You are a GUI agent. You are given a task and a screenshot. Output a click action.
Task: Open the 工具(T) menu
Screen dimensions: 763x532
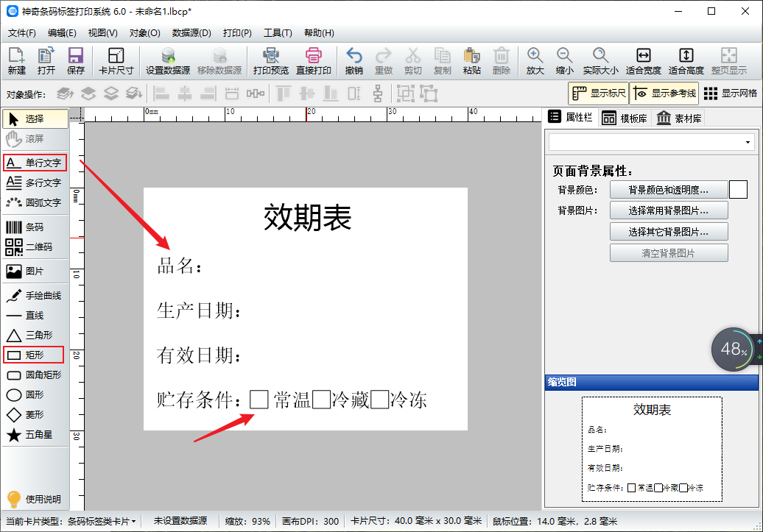coord(278,33)
